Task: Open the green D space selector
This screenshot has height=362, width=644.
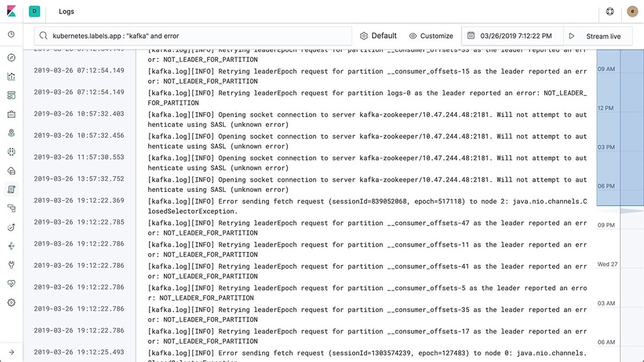Action: [x=35, y=12]
